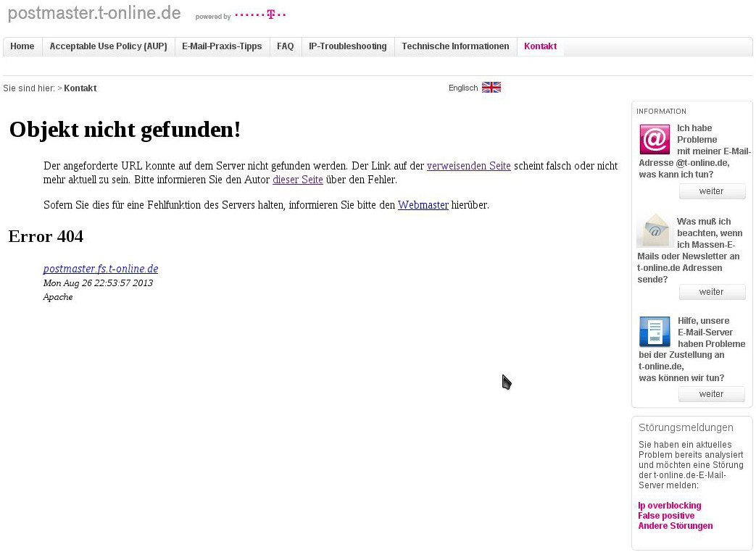Click 'weiter' under mass e-mails section
This screenshot has height=552, width=756.
(x=711, y=292)
